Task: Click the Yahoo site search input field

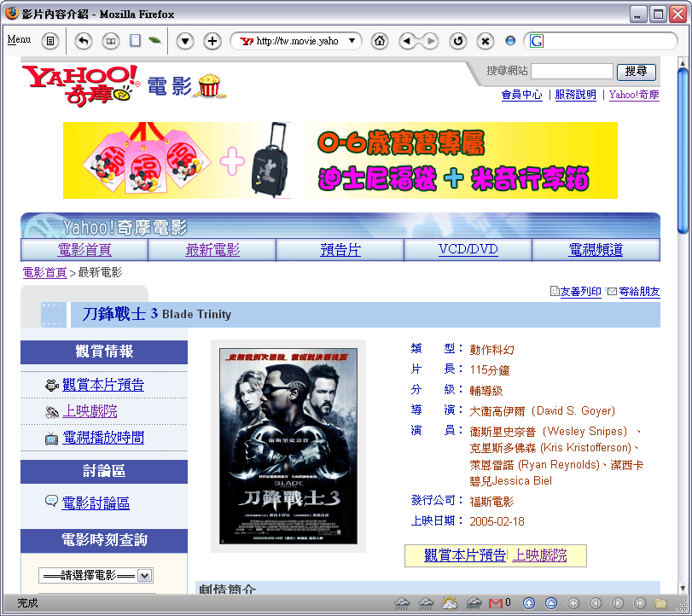Action: [x=572, y=72]
